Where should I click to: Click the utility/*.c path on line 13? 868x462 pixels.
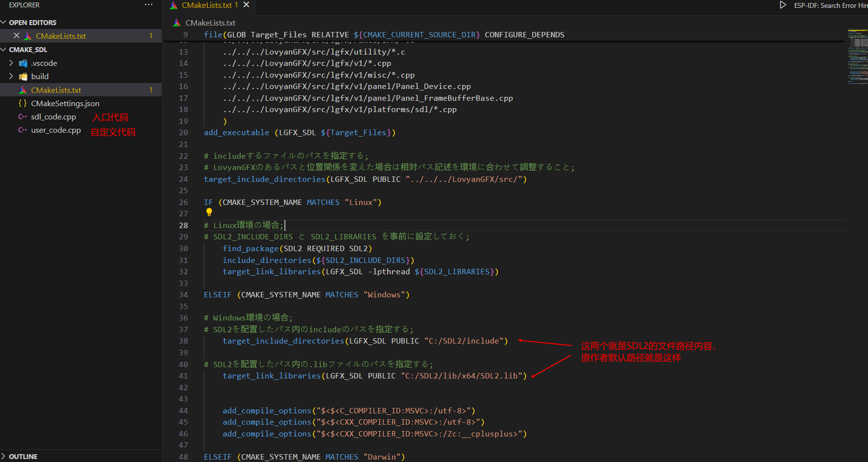point(314,52)
